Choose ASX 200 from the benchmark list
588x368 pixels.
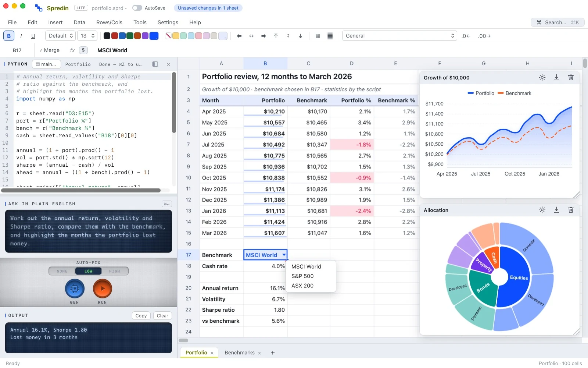click(311, 286)
